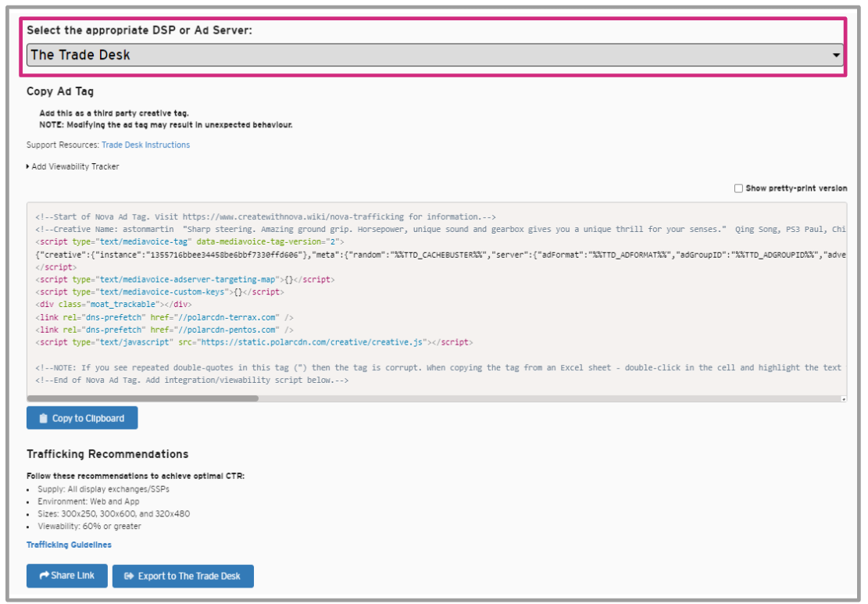Click the dropdown arrow beside The Trade Desk
Image resolution: width=868 pixels, height=604 pixels.
836,55
